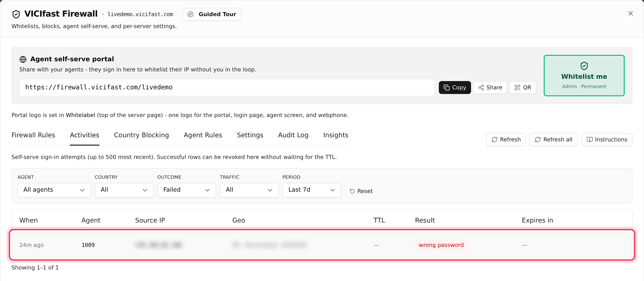Expand the Traffic filter dropdown
644x281 pixels.
[x=249, y=190]
